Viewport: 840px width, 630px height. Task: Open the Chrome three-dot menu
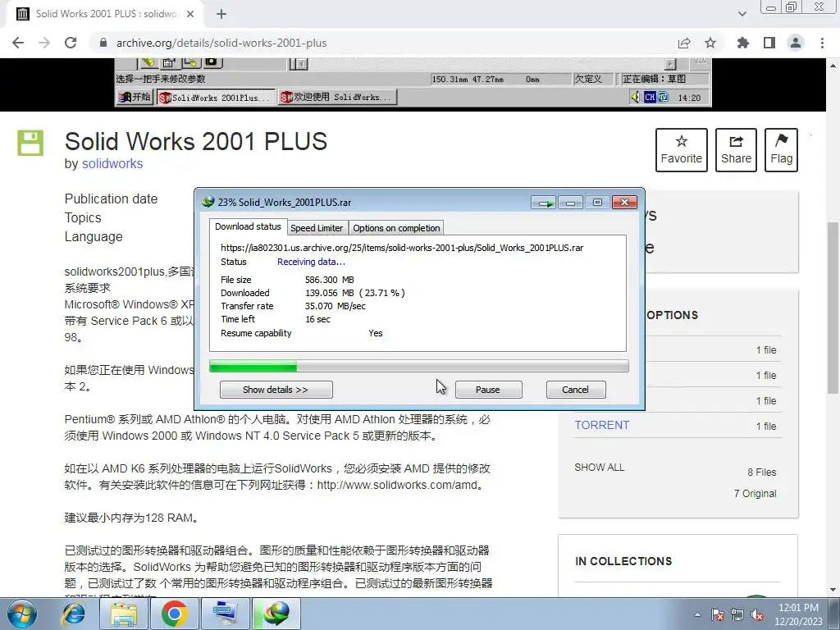click(x=822, y=43)
